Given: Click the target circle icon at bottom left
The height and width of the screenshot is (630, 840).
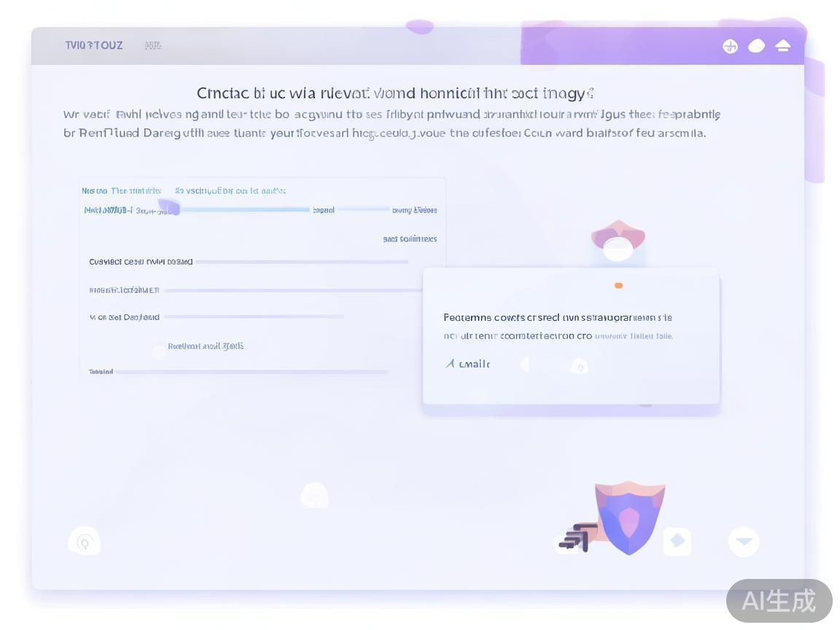Looking at the screenshot, I should (x=84, y=541).
